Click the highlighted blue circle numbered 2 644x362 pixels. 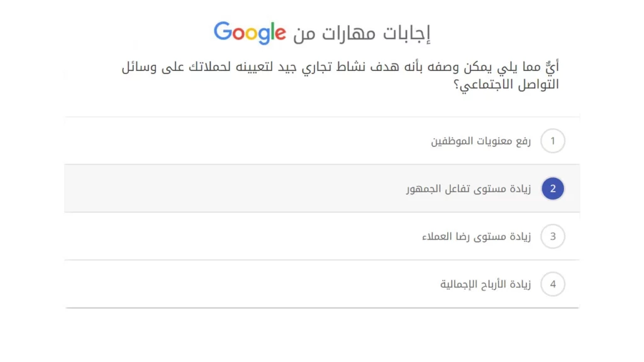pos(552,188)
